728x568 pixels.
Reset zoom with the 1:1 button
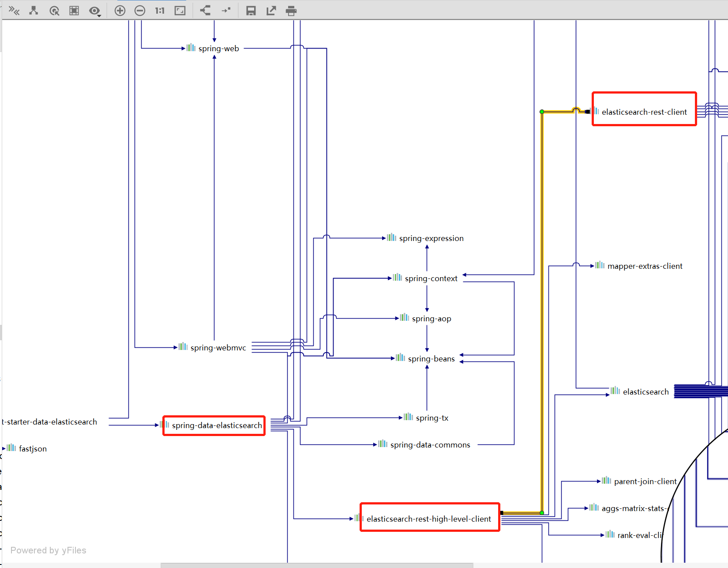[x=160, y=11]
